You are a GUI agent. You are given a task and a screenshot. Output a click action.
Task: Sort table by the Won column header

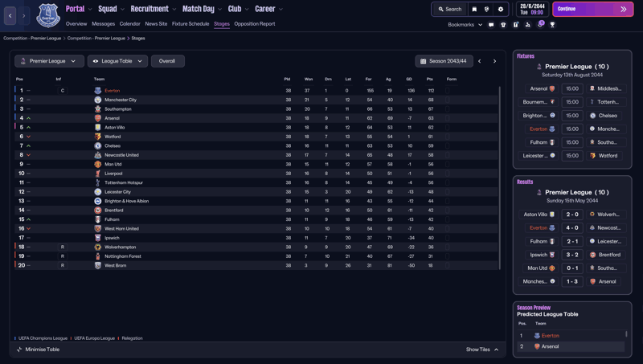tap(309, 79)
